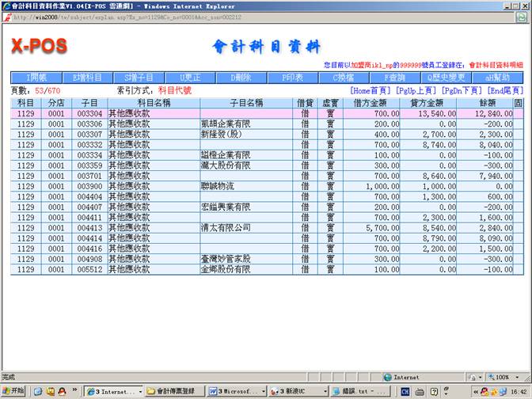Click the 科目名稱 column header
Screen dimensions: 532x399
click(153, 104)
